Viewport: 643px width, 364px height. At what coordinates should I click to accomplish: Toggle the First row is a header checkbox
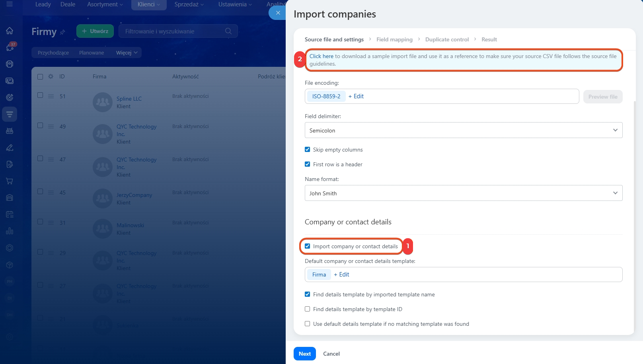[307, 164]
